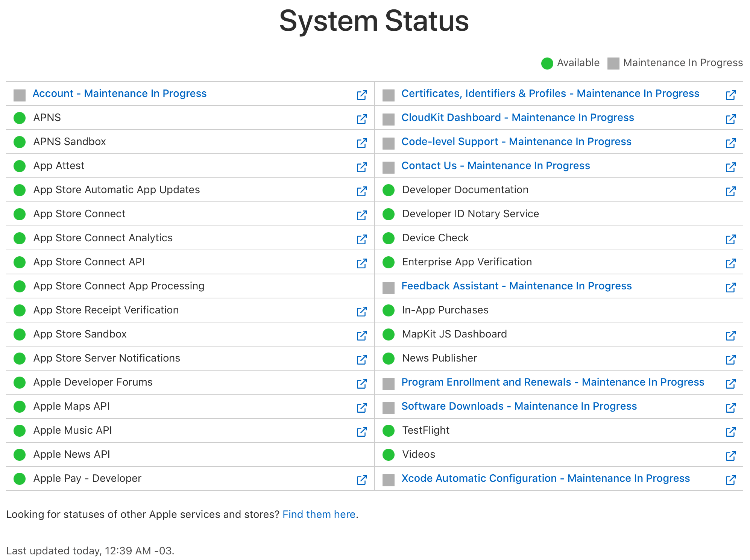Click CloudKit Dashboard maintenance link
Image resolution: width=750 pixels, height=560 pixels.
point(518,118)
